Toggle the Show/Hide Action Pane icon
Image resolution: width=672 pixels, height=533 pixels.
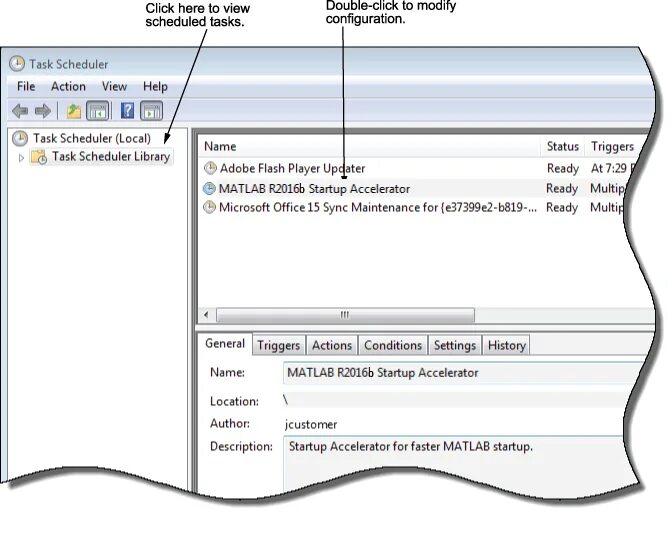pyautogui.click(x=151, y=111)
